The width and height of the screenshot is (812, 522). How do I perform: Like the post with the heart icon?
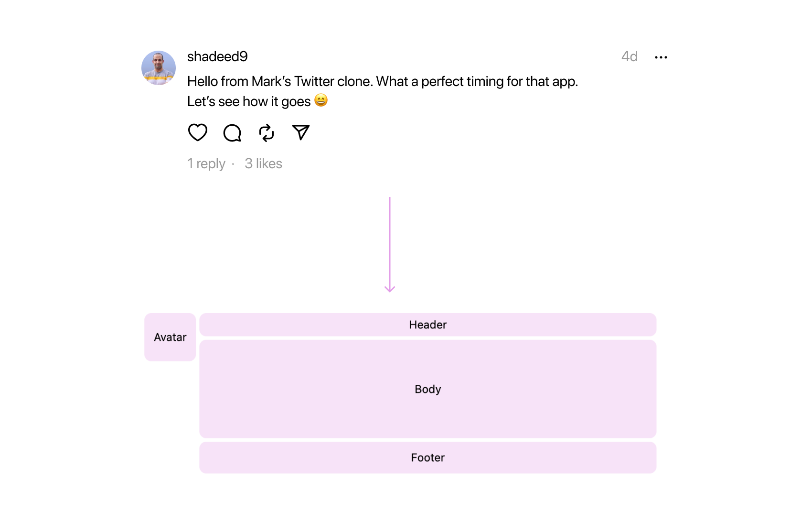coord(197,132)
